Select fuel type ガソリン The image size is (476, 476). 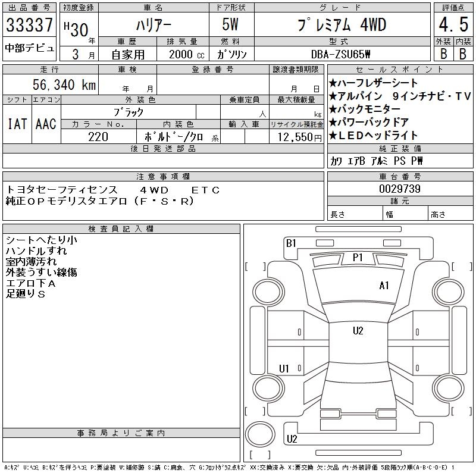[232, 54]
